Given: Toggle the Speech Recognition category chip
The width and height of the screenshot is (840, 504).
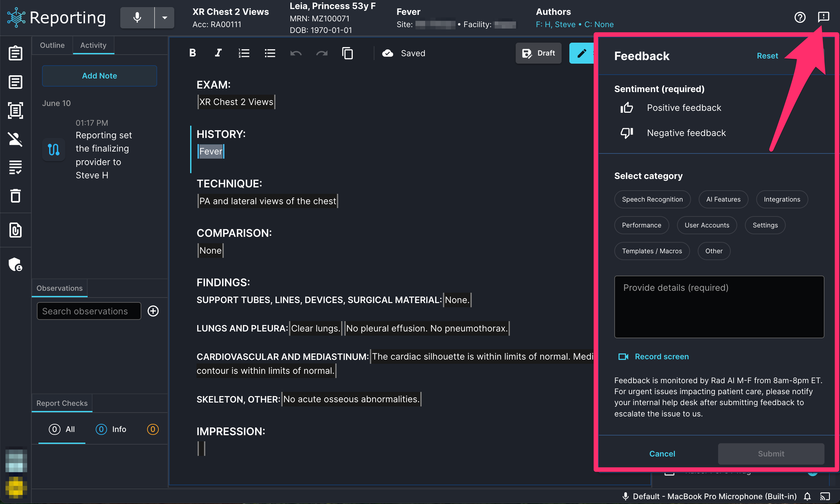Looking at the screenshot, I should click(x=652, y=199).
